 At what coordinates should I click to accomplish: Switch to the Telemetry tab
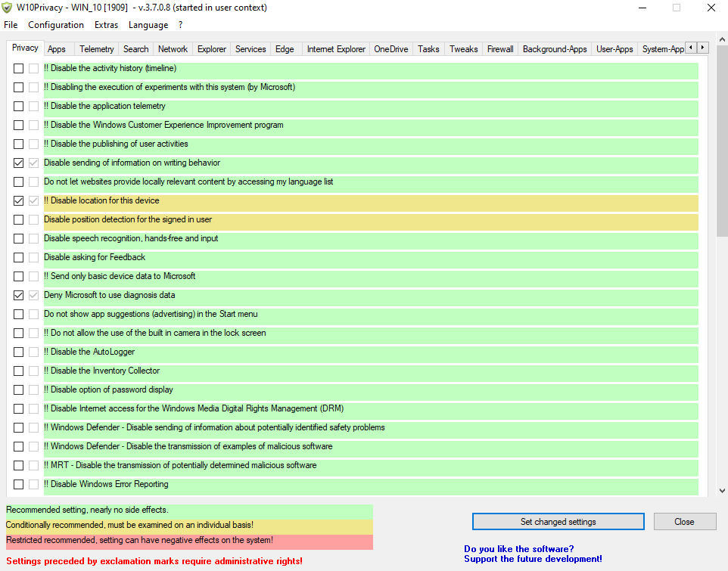click(x=97, y=49)
